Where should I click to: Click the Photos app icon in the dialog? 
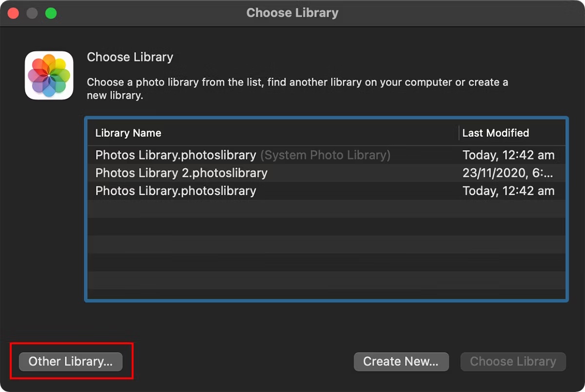point(49,75)
